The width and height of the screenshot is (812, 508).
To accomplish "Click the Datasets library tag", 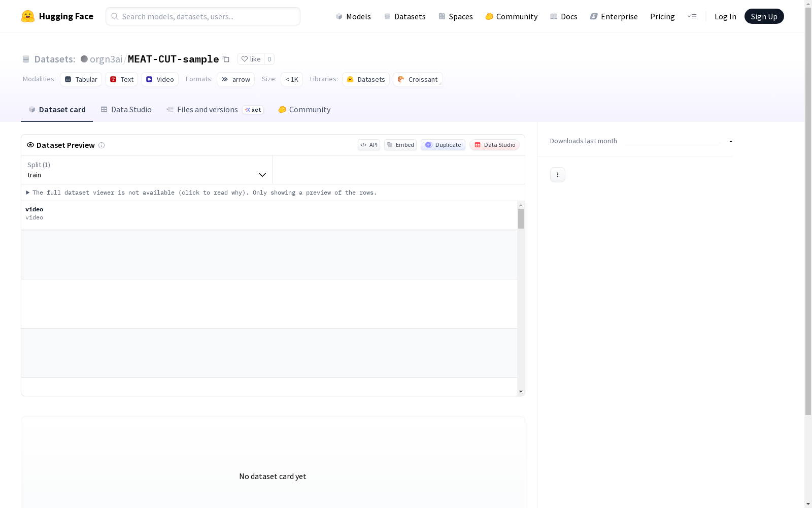I will pos(366,79).
